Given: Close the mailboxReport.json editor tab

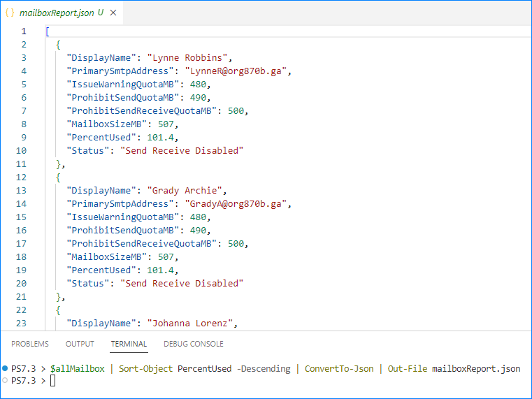Looking at the screenshot, I should coord(113,13).
